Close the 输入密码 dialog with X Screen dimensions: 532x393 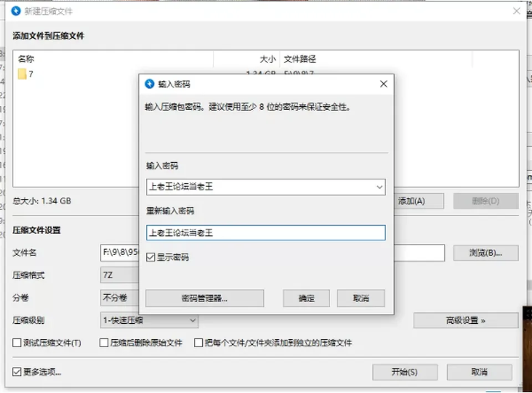pos(383,84)
